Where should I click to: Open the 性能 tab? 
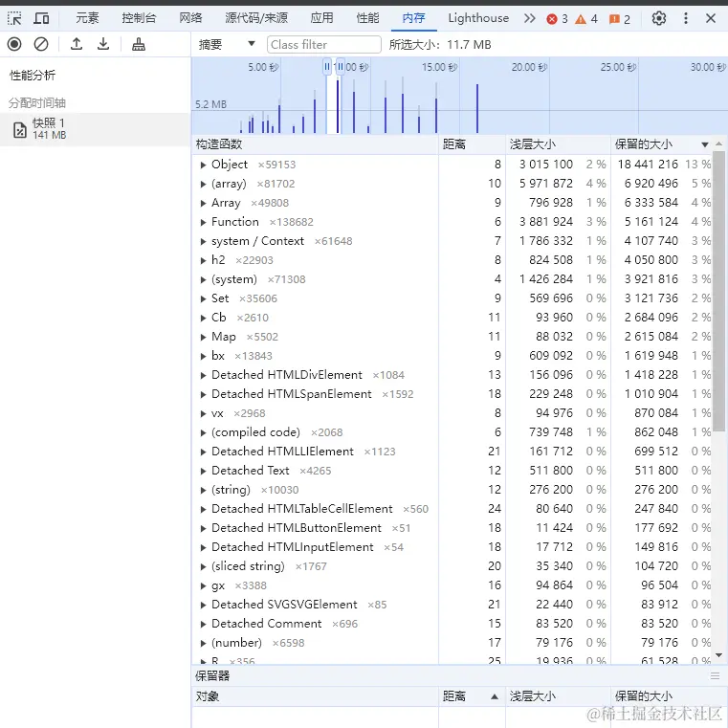pyautogui.click(x=367, y=18)
